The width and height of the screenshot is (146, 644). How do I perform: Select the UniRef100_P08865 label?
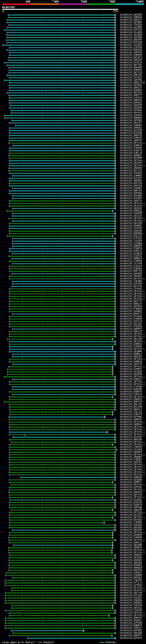[x=131, y=319]
